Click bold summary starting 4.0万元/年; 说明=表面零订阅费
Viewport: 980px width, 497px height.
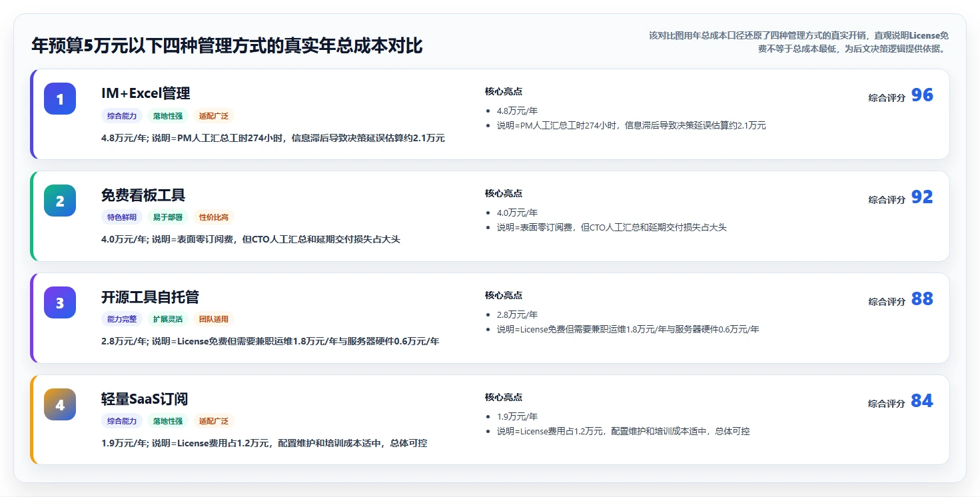pyautogui.click(x=250, y=239)
